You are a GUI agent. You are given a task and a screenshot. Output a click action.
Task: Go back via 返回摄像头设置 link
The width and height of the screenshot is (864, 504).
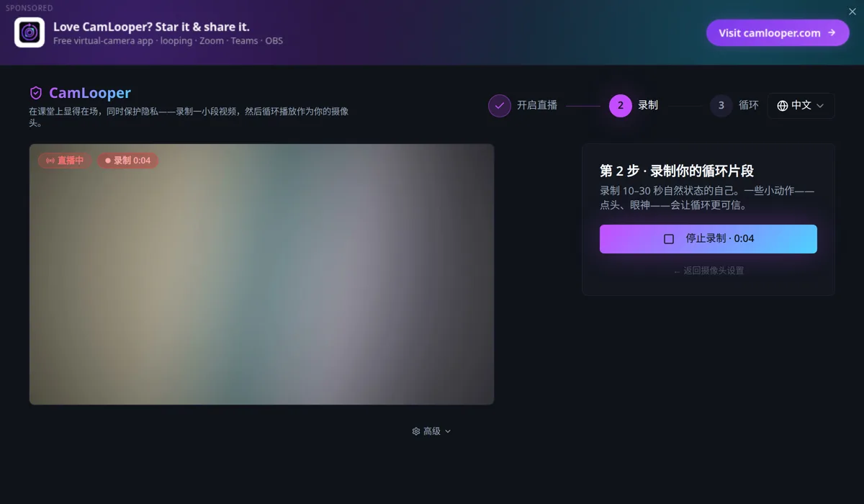[x=708, y=271]
